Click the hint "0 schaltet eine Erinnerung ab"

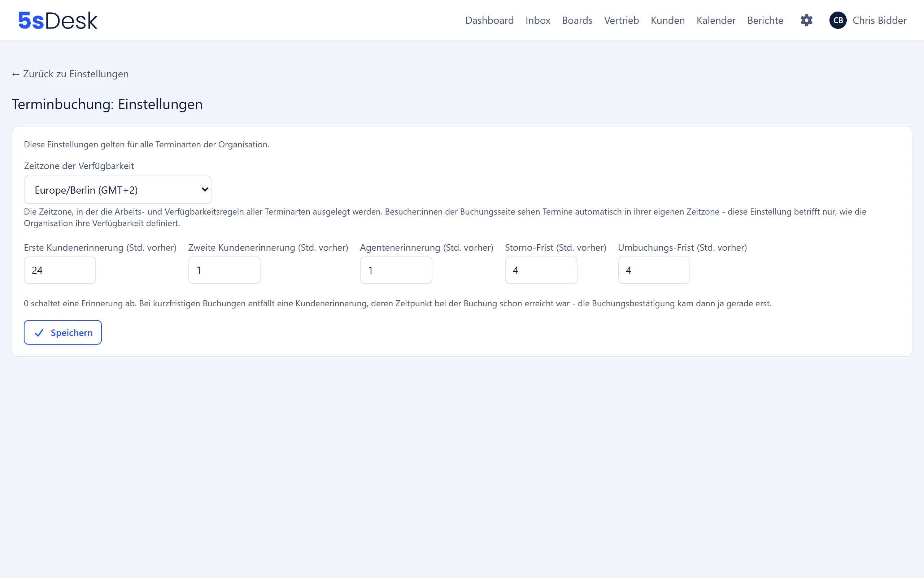click(80, 303)
